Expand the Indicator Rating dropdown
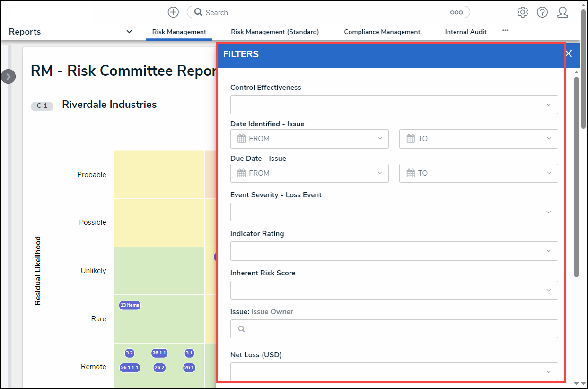Image resolution: width=588 pixels, height=389 pixels. click(394, 251)
